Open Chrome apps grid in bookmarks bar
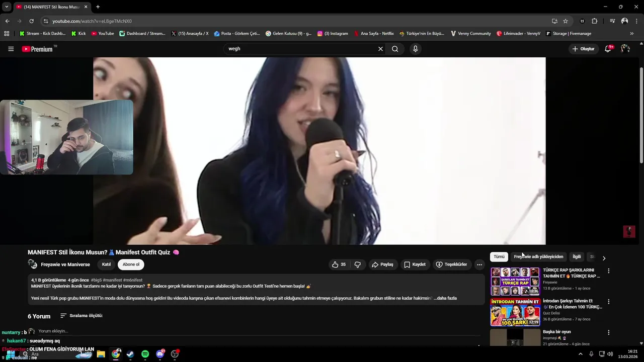644x362 pixels. coord(7,34)
